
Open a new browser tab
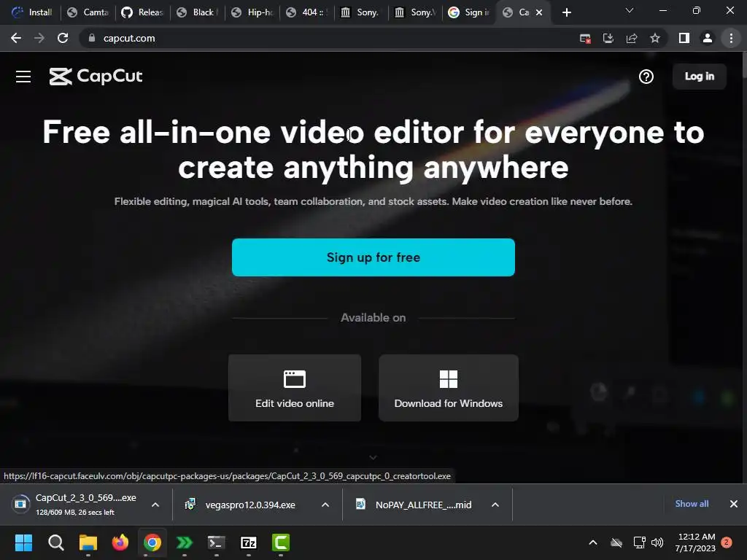click(x=566, y=12)
